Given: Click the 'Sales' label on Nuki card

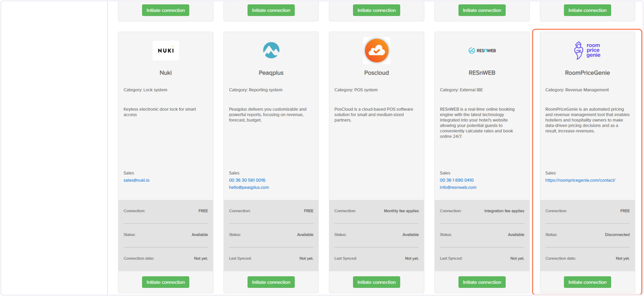Looking at the screenshot, I should point(129,173).
